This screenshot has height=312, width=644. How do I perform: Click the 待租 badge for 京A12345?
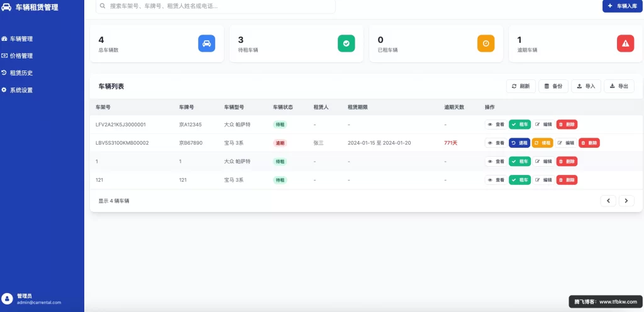tap(280, 125)
